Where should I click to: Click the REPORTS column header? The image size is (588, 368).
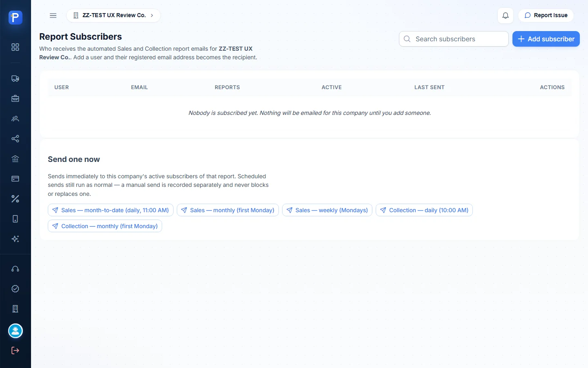pyautogui.click(x=227, y=88)
